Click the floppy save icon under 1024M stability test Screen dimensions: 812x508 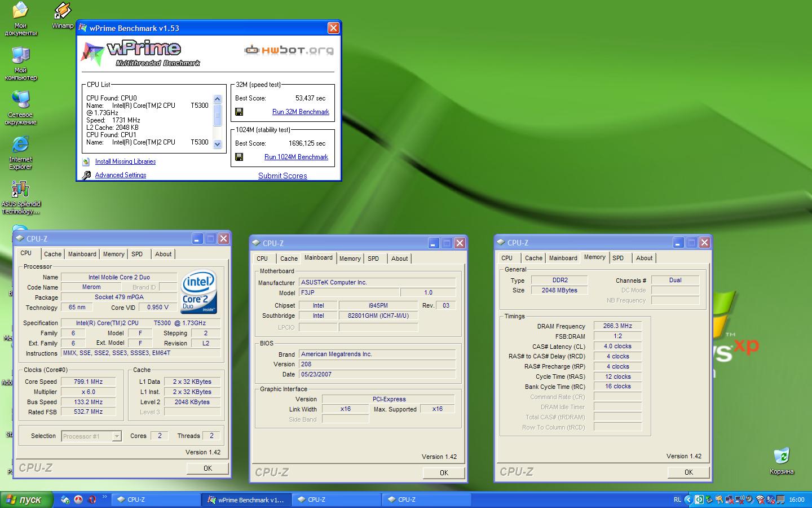pos(239,157)
